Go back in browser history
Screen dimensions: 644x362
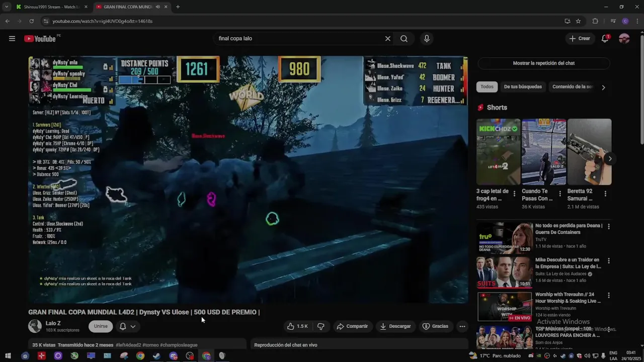click(x=7, y=21)
